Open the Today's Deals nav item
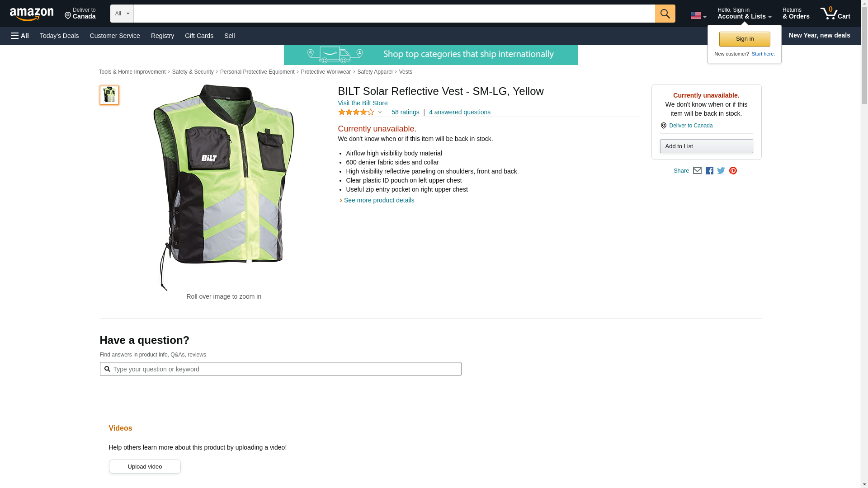Screen dimensions: 868x488 coord(59,36)
